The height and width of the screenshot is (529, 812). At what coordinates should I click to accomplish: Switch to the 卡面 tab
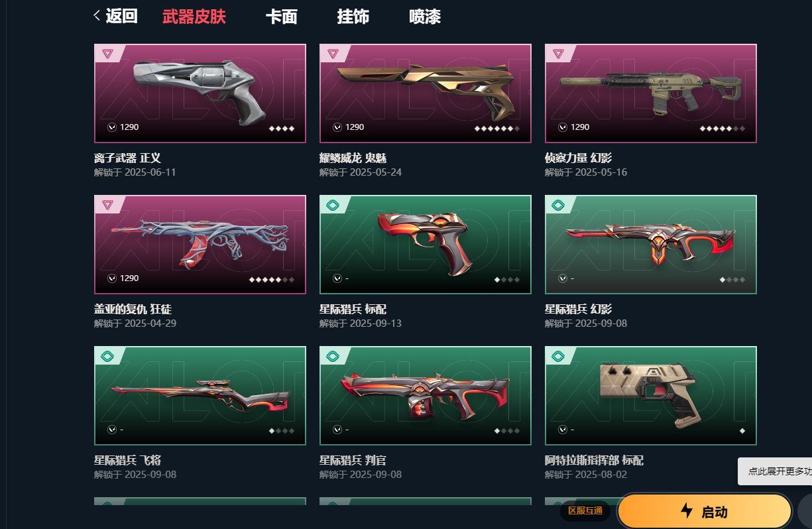(281, 17)
